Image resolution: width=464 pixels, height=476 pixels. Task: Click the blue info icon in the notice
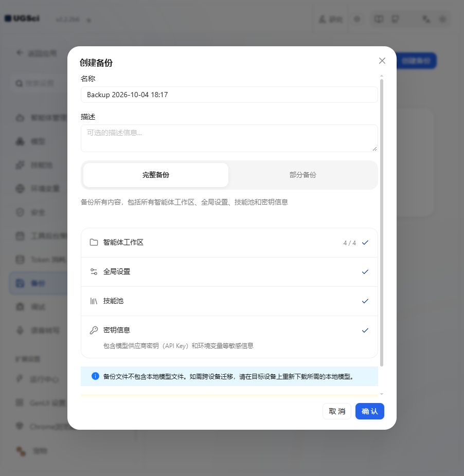pyautogui.click(x=95, y=376)
